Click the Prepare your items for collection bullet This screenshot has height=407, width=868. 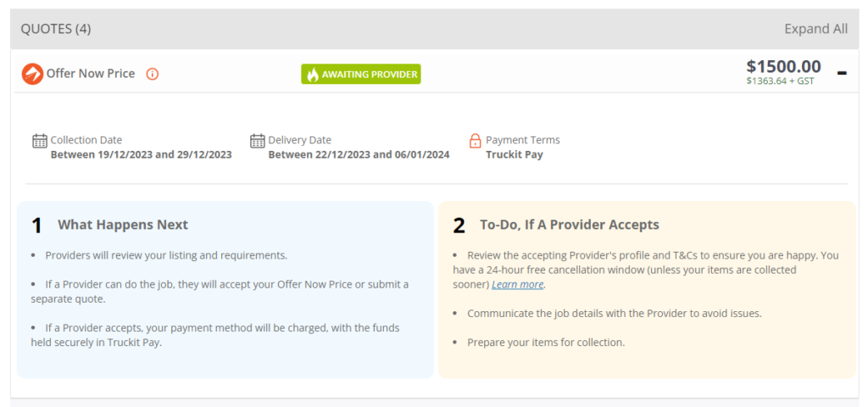pyautogui.click(x=546, y=343)
